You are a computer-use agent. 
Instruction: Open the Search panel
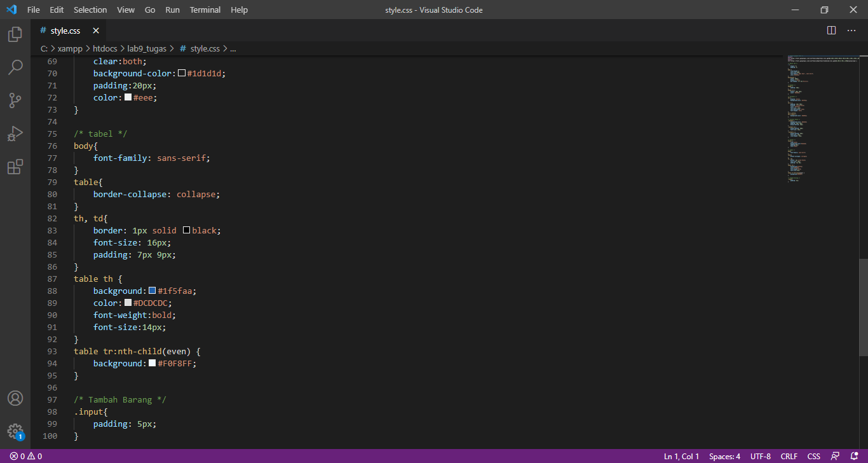pyautogui.click(x=15, y=67)
